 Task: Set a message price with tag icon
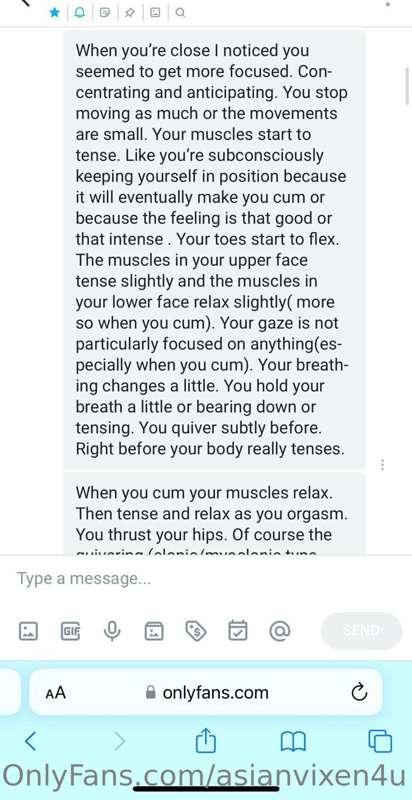[196, 631]
